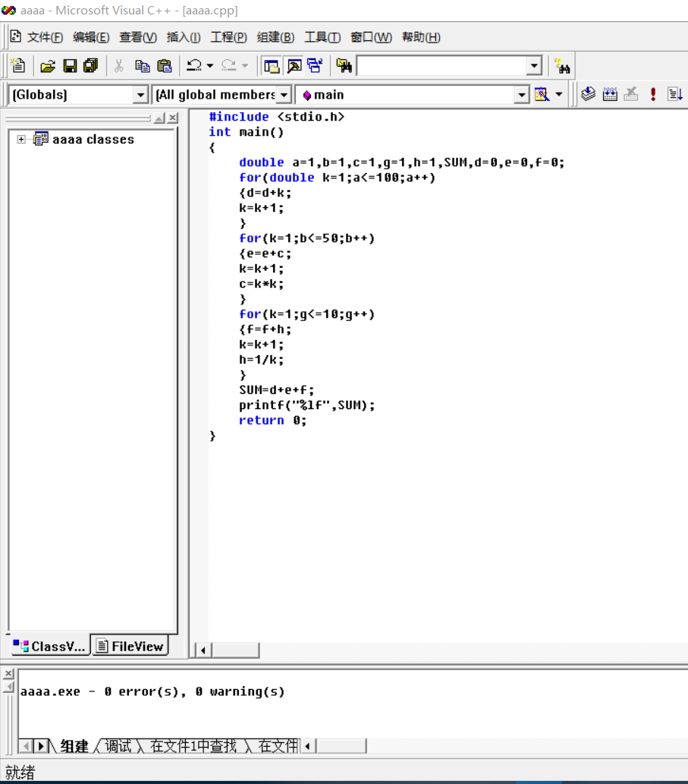This screenshot has height=784, width=688.
Task: Click the editor horizontal scrollbar left arrow
Action: point(203,650)
